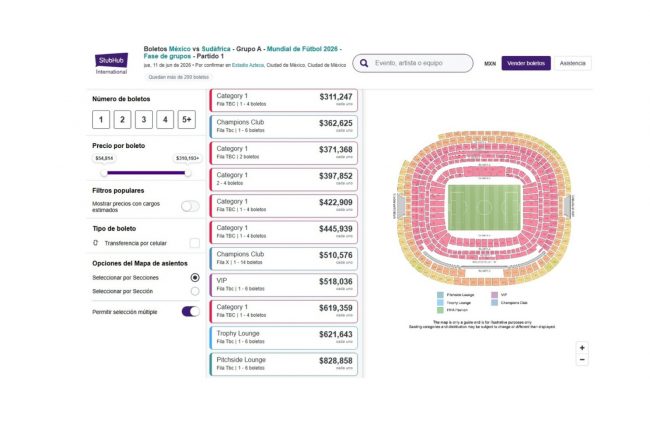Select 5+ tickets quantity
The height and width of the screenshot is (423, 650).
(x=187, y=120)
